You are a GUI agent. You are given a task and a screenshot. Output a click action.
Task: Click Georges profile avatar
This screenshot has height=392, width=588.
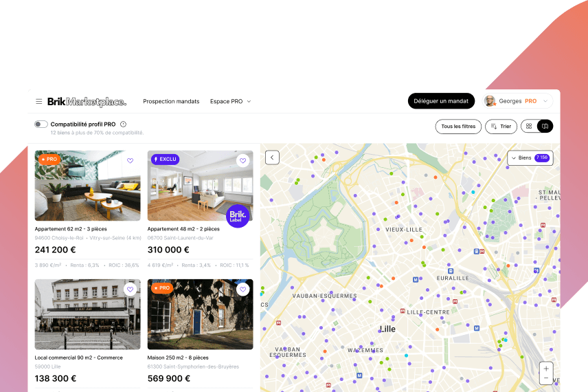tap(489, 101)
